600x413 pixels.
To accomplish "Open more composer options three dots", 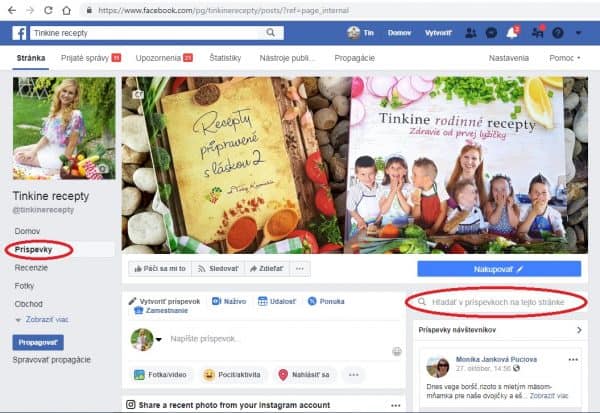I will tap(354, 375).
